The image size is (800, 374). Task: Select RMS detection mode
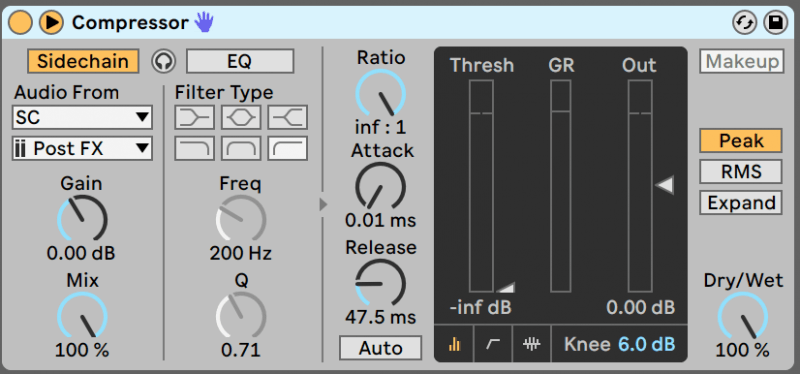pyautogui.click(x=741, y=172)
